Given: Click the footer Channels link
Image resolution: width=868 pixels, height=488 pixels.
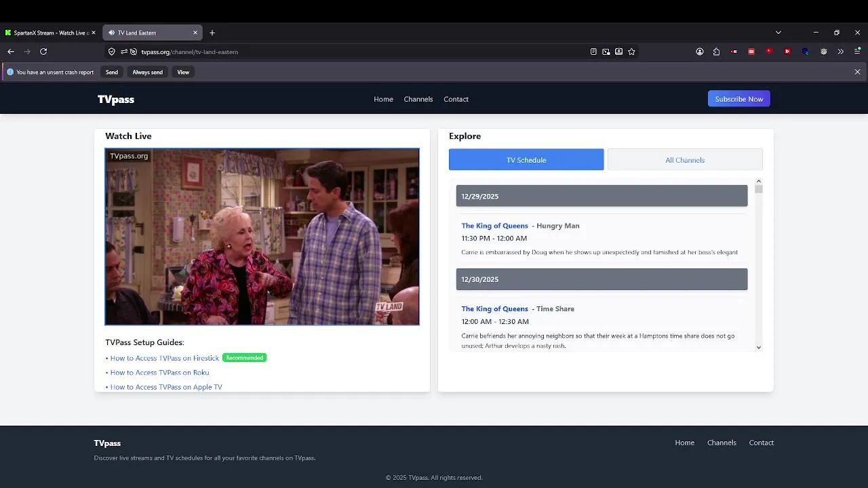Looking at the screenshot, I should pyautogui.click(x=722, y=443).
